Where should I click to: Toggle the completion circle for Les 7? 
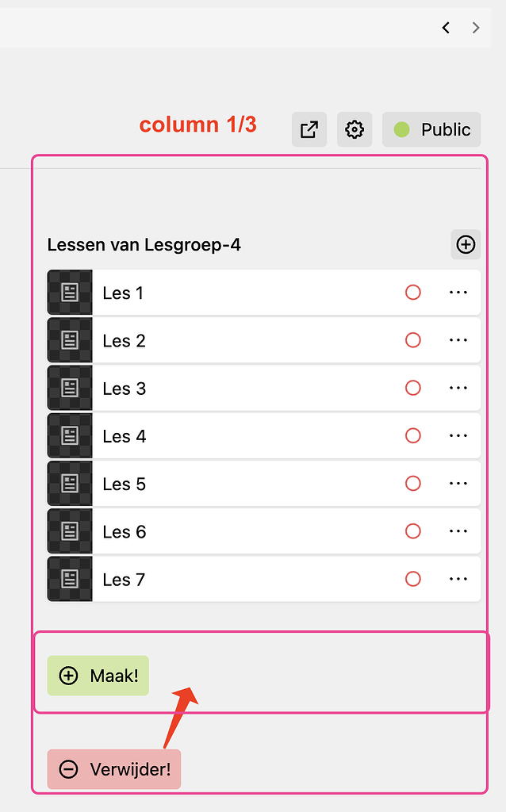coord(412,579)
